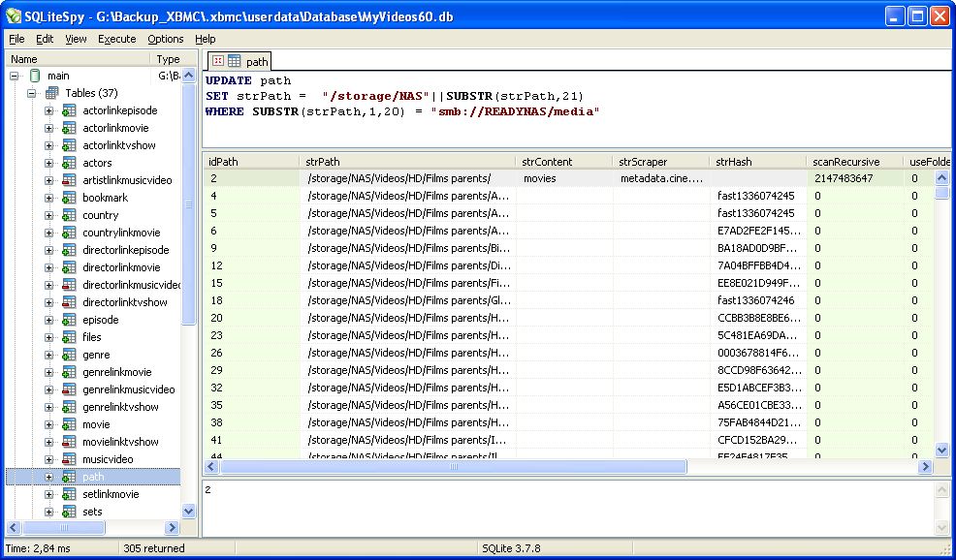Screen dimensions: 956x560
Task: Select the path table in tree
Action: (93, 477)
